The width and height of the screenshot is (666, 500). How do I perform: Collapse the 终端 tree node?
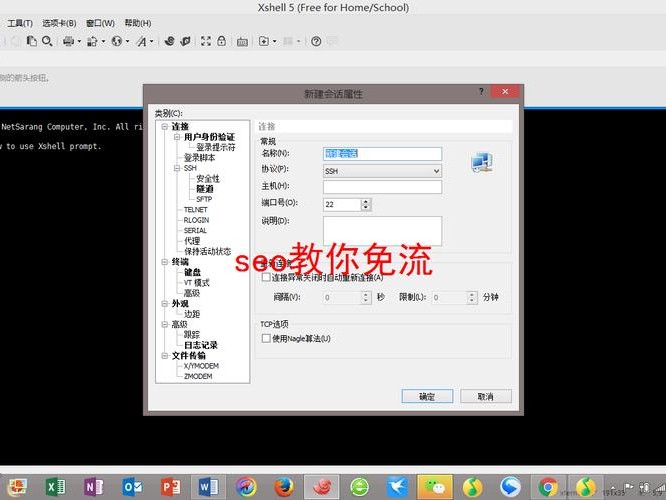(x=165, y=262)
